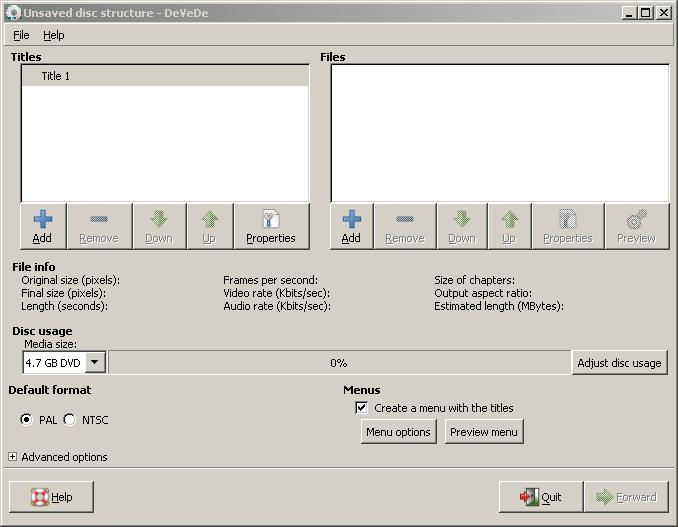Click Preview menu button
This screenshot has height=527, width=678.
(x=484, y=432)
